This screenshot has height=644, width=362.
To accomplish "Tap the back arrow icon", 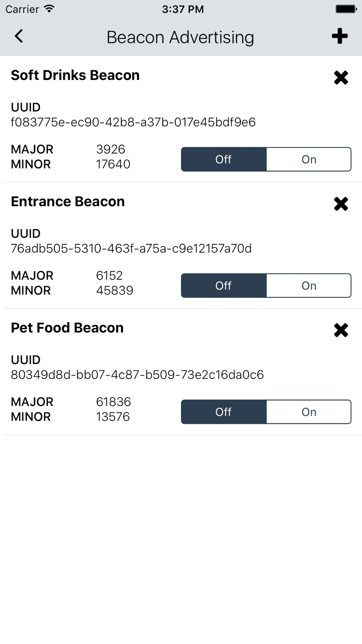I will point(19,36).
